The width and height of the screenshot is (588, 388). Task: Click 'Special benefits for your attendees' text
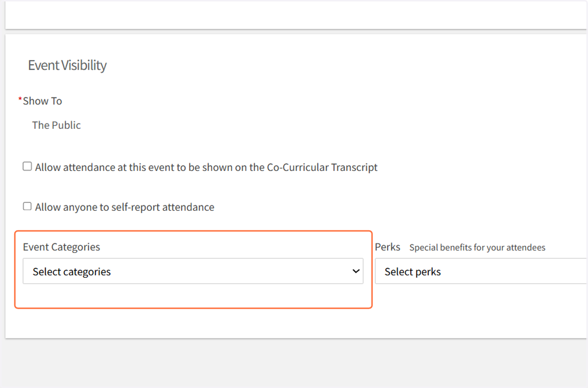[x=477, y=247]
